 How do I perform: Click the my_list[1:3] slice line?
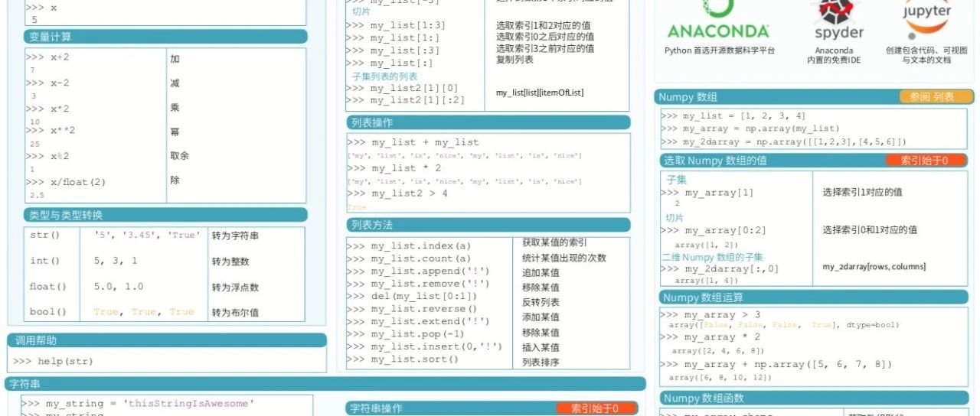(x=396, y=25)
